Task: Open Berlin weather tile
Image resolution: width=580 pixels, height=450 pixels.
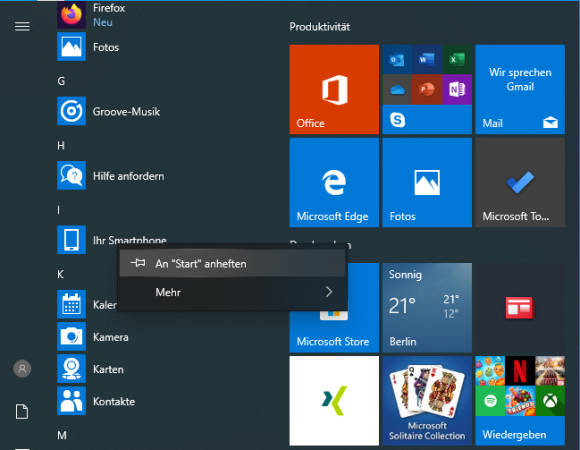Action: 427,308
